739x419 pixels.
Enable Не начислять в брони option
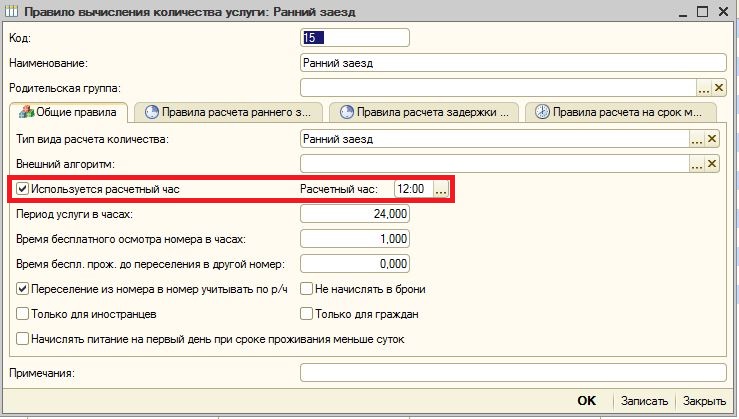pyautogui.click(x=306, y=289)
